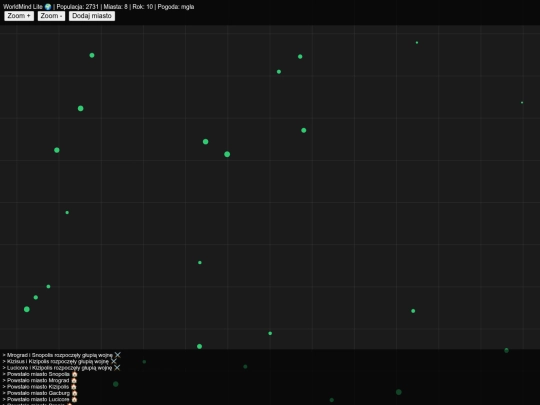This screenshot has width=540, height=405.
Task: Click the house icon after Powstało miasto Mrograd
Action: (74, 380)
